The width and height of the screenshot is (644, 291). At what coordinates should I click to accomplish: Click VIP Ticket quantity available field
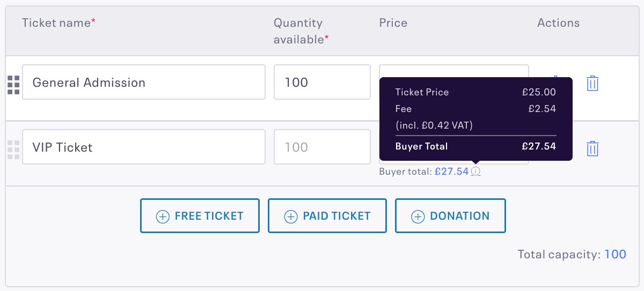pos(322,147)
